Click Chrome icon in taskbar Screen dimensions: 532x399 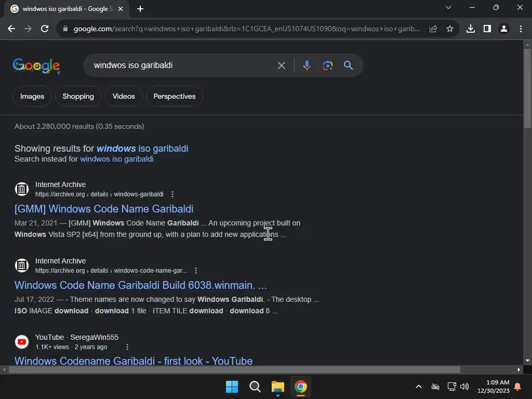click(301, 387)
